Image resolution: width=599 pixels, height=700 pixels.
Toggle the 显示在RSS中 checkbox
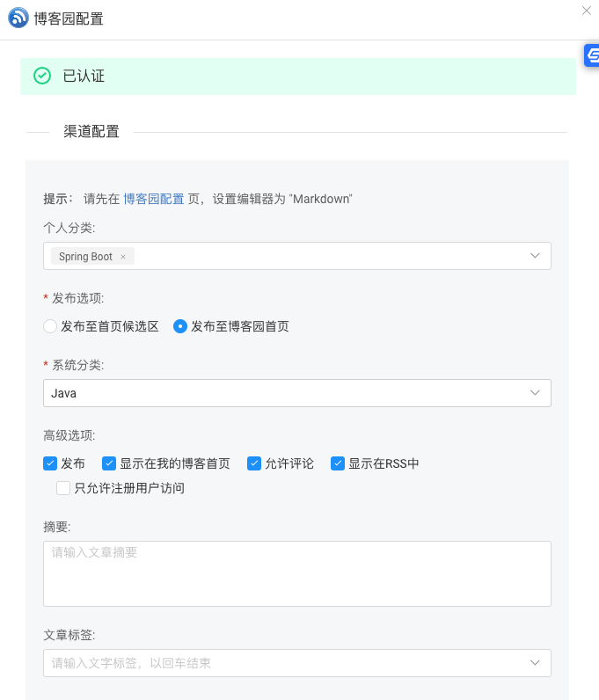(x=338, y=463)
